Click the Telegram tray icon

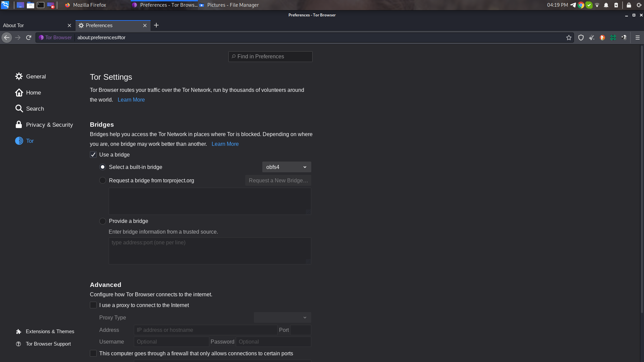[573, 5]
